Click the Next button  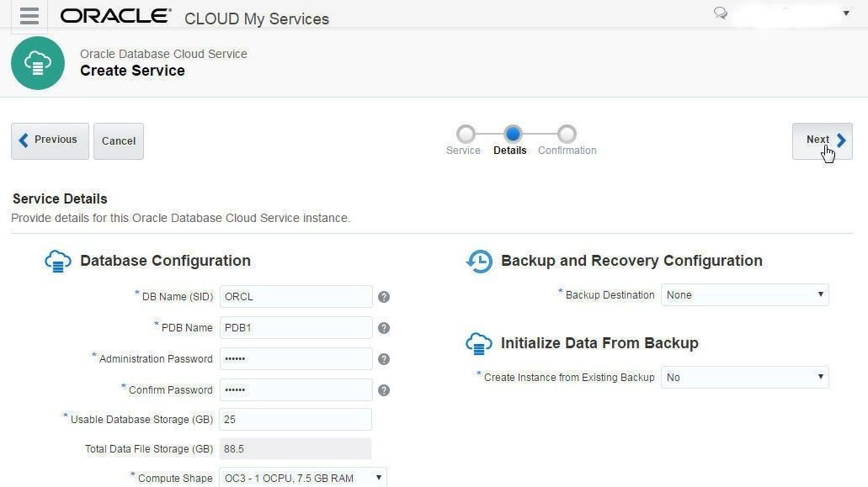tap(822, 141)
